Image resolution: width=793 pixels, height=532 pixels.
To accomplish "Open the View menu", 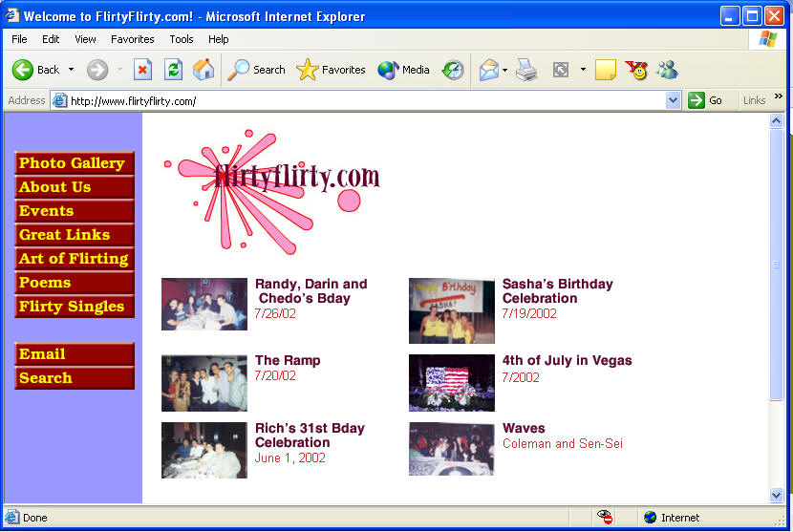I will coord(85,39).
